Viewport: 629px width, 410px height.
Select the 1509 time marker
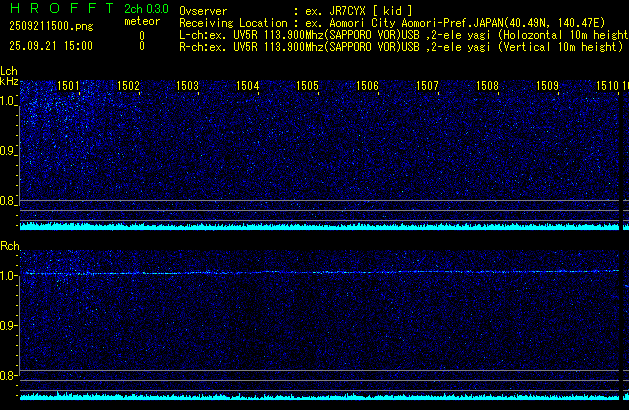(x=547, y=87)
